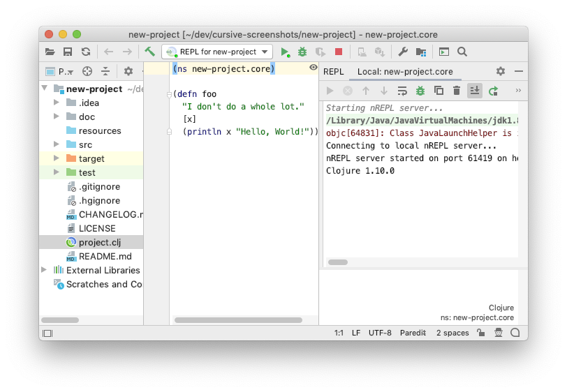This screenshot has height=392, width=567.
Task: Navigate back with the left arrow
Action: point(108,52)
